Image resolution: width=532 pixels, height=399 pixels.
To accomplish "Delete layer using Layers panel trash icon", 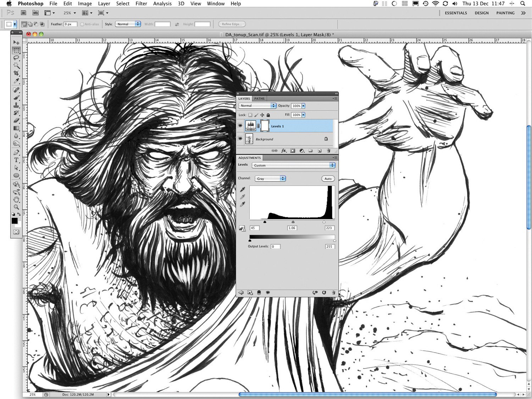I will click(x=328, y=151).
